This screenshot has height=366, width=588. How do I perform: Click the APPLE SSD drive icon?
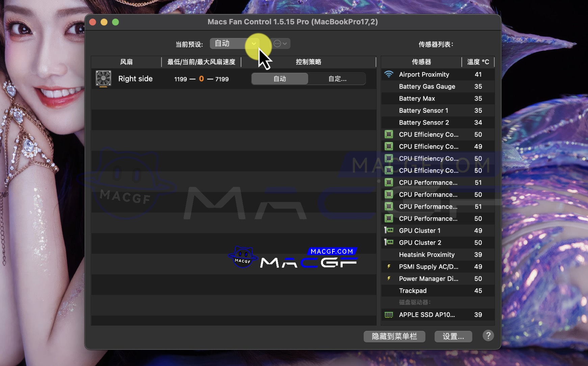389,315
